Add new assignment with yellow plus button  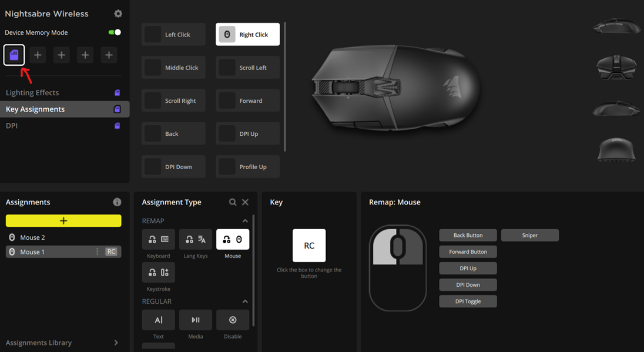[x=63, y=220]
